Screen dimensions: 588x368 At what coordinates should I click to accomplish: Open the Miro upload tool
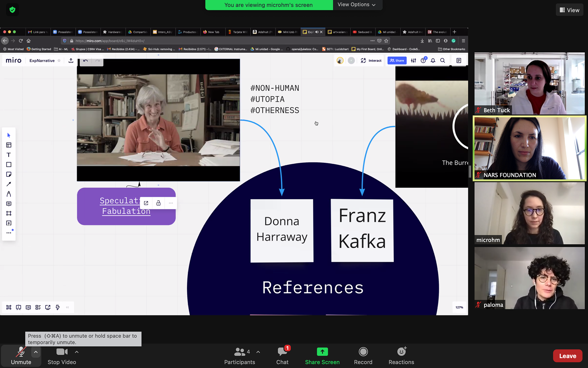click(9, 223)
